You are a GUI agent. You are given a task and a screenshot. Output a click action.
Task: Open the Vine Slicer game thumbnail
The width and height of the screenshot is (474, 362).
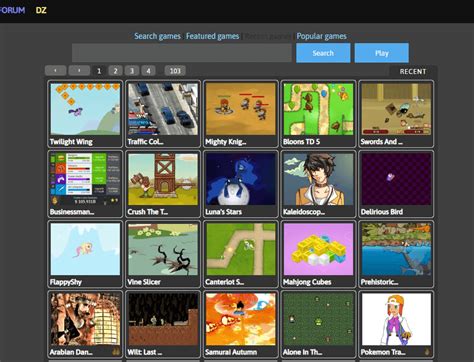coord(163,249)
